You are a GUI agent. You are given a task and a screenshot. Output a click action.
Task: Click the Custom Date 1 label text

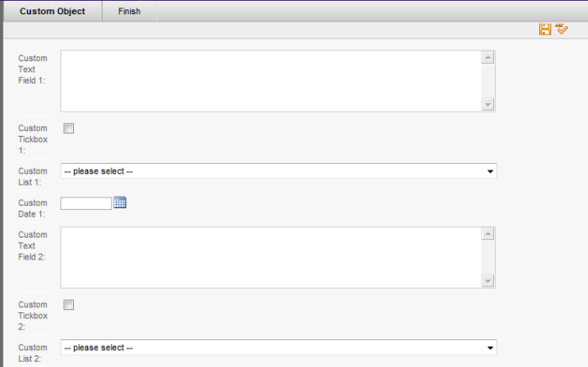pos(33,208)
